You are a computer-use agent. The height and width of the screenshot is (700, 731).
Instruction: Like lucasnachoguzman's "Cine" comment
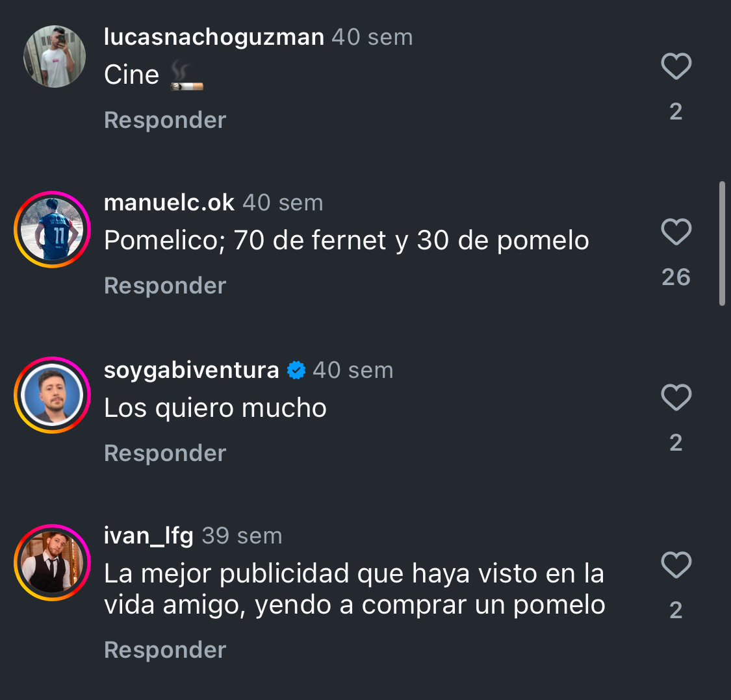676,66
